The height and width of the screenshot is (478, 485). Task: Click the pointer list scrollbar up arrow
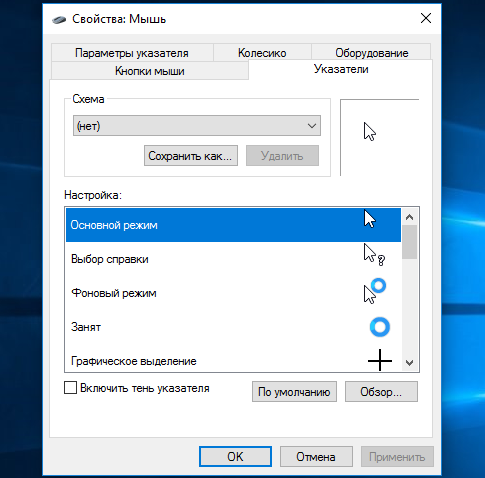tap(410, 217)
